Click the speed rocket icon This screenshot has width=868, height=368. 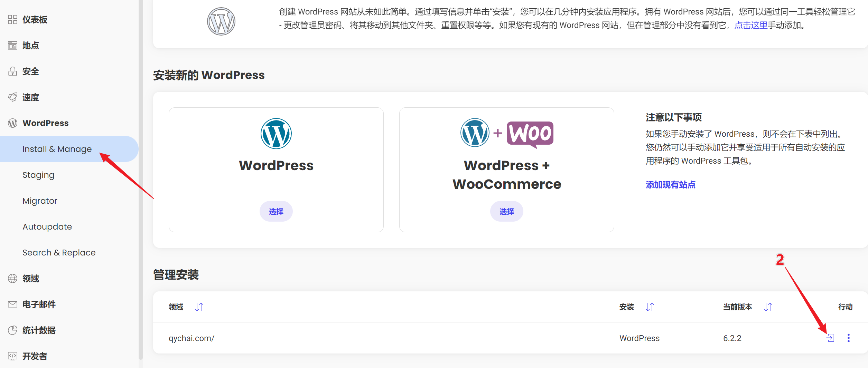coord(12,97)
